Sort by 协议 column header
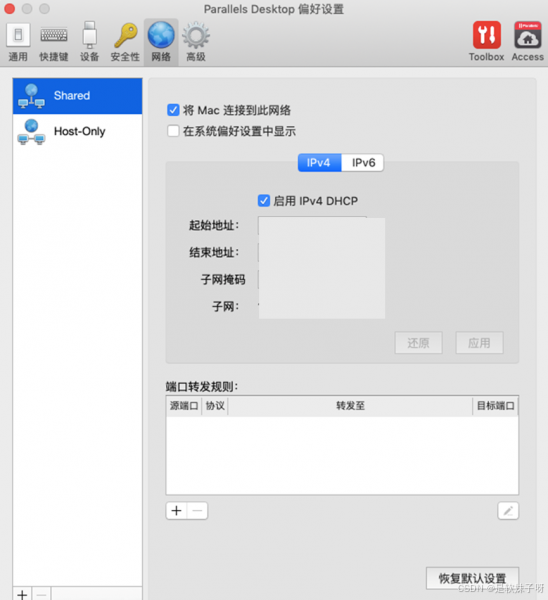The width and height of the screenshot is (548, 600). click(x=215, y=406)
